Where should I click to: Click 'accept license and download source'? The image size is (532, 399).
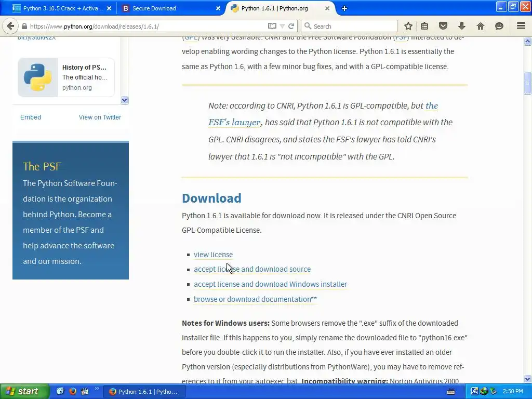(x=252, y=269)
